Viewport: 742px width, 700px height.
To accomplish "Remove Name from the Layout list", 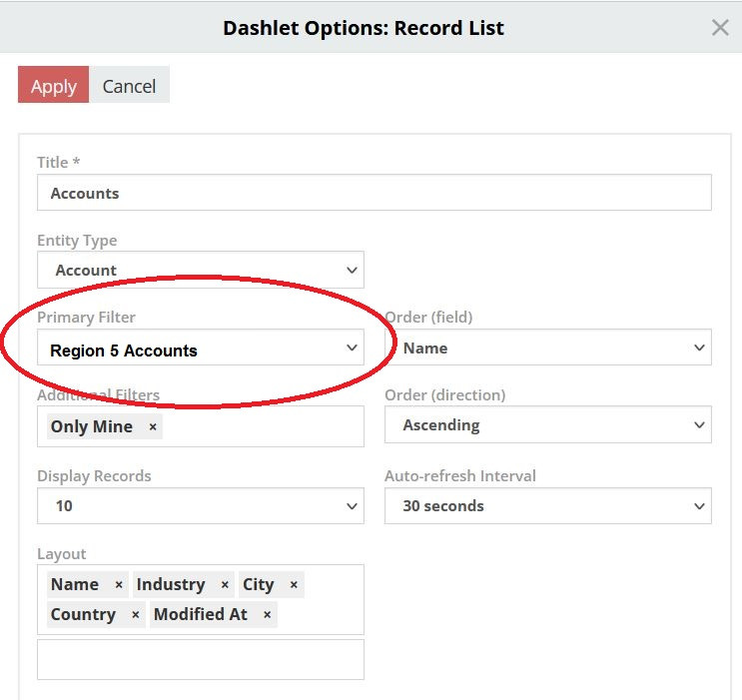I will (x=119, y=585).
